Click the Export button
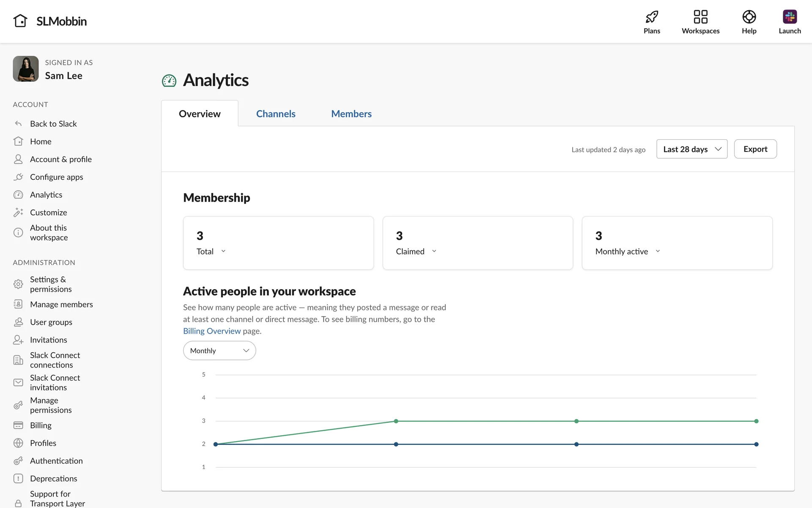The width and height of the screenshot is (812, 508). click(x=755, y=149)
